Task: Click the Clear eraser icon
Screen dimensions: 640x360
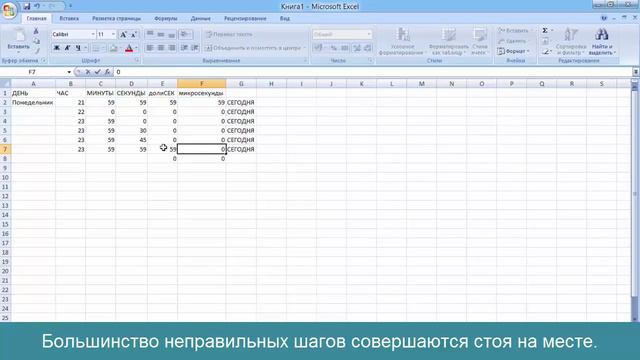Action: coord(545,51)
